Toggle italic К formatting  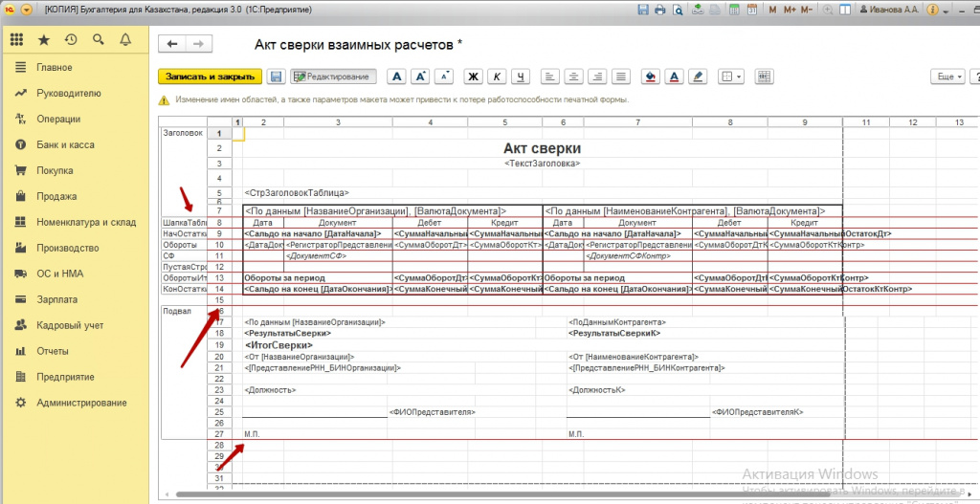[497, 77]
